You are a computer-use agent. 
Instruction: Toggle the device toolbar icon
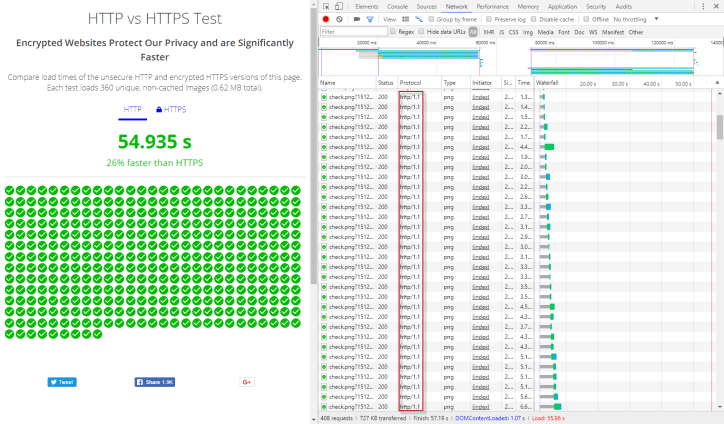point(340,6)
